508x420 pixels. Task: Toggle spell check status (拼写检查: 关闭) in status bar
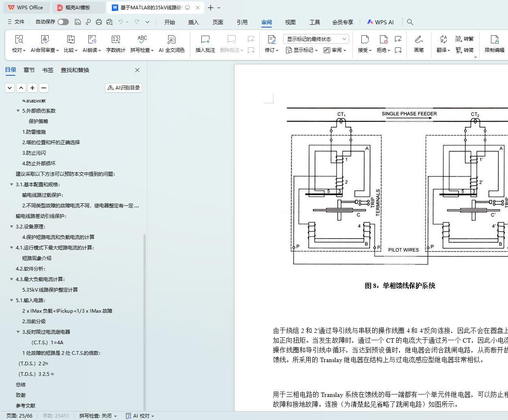tap(98, 416)
